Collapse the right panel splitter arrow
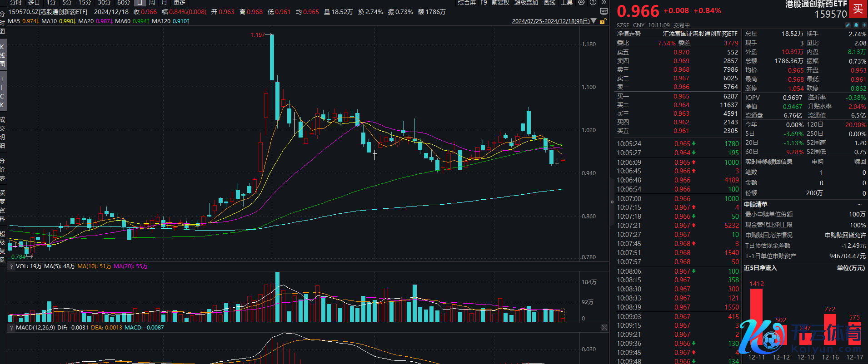 tap(612, 202)
